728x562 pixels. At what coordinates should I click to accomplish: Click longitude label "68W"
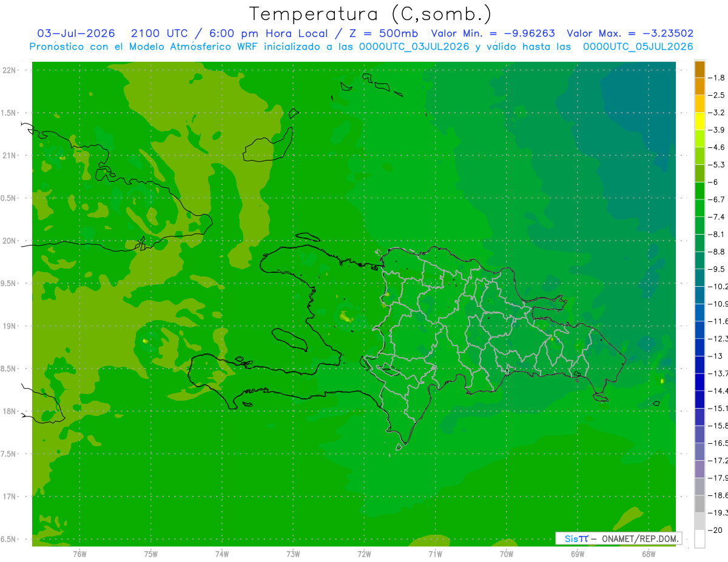pos(649,554)
